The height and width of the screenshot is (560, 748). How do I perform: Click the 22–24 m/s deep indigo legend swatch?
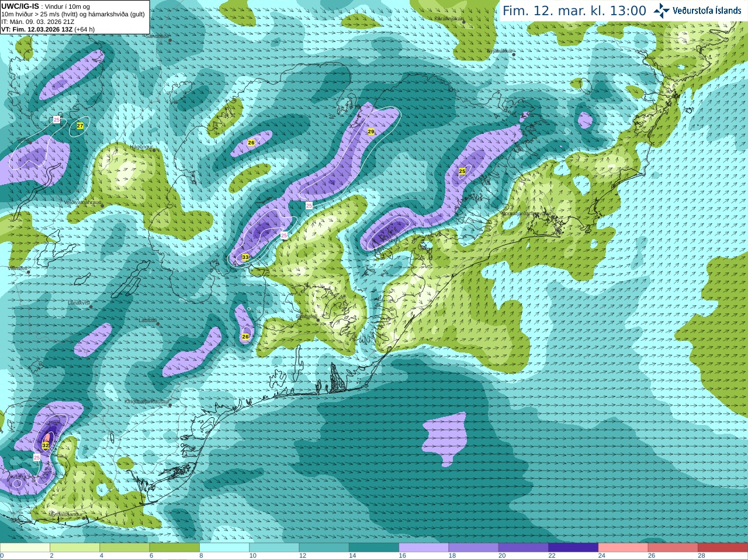(573, 547)
